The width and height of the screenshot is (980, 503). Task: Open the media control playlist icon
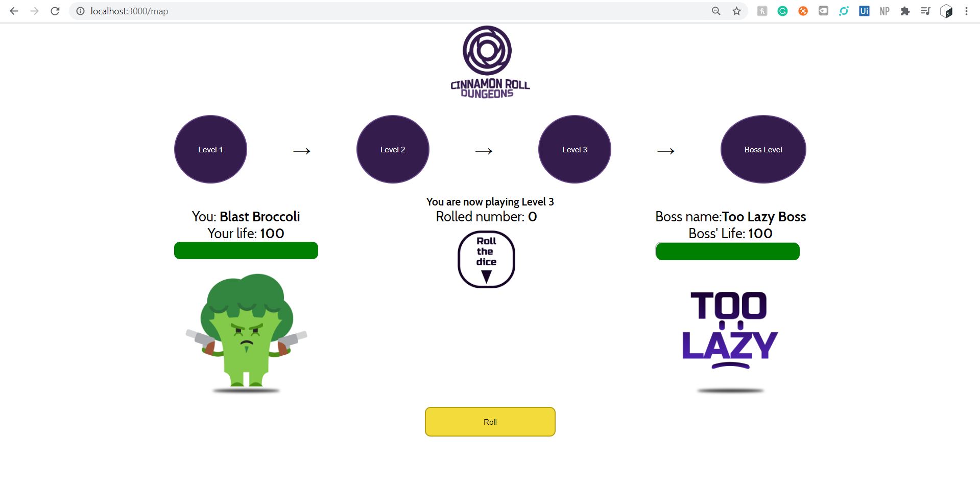point(925,11)
